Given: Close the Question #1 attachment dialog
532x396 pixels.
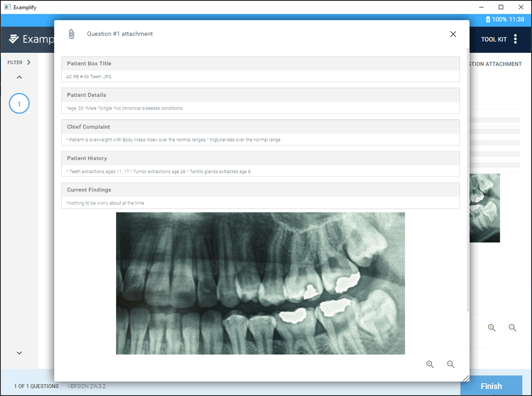Looking at the screenshot, I should (453, 34).
